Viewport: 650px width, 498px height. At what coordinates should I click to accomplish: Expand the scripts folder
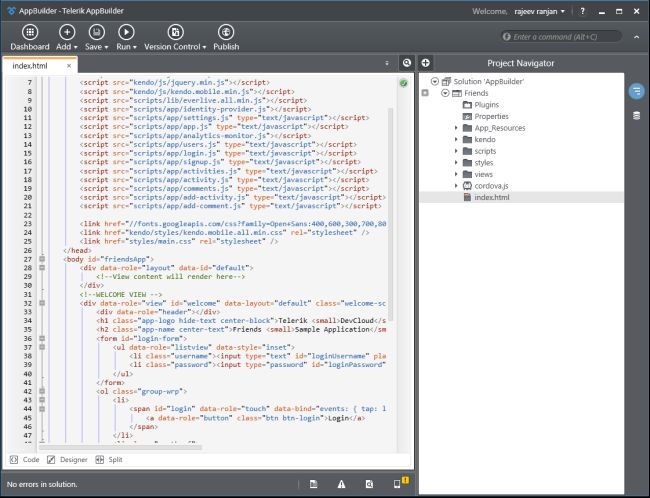[456, 151]
